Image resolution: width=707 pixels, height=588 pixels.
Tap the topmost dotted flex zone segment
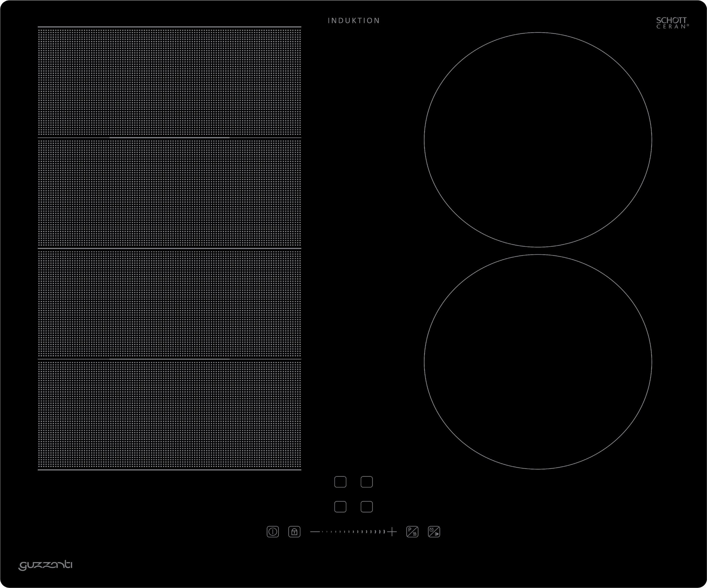point(169,82)
